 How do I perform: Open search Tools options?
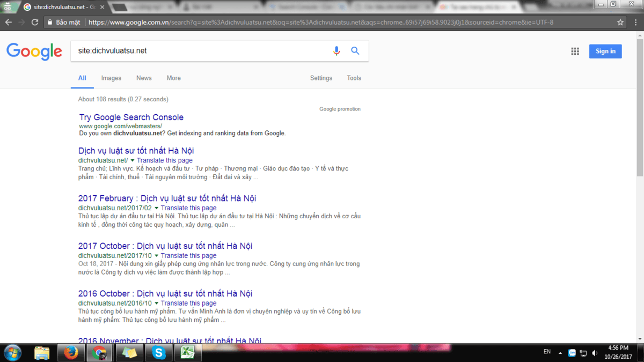click(x=354, y=78)
